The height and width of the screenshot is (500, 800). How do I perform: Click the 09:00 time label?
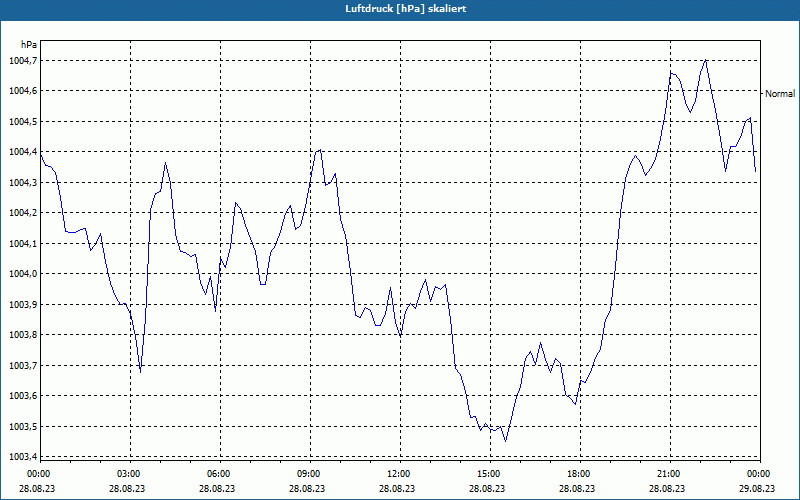coord(310,474)
